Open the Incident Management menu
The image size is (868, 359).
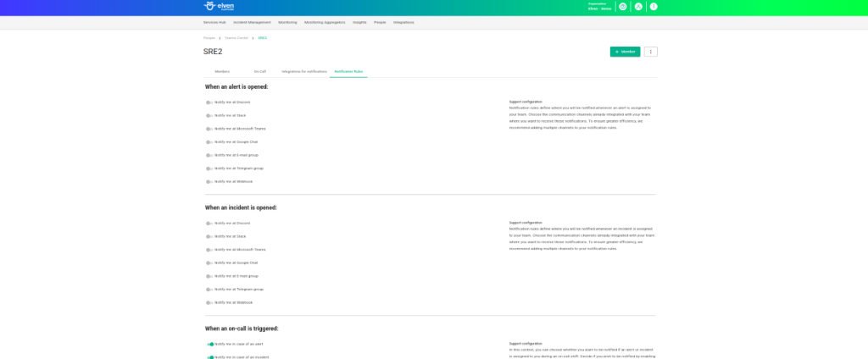(x=253, y=22)
